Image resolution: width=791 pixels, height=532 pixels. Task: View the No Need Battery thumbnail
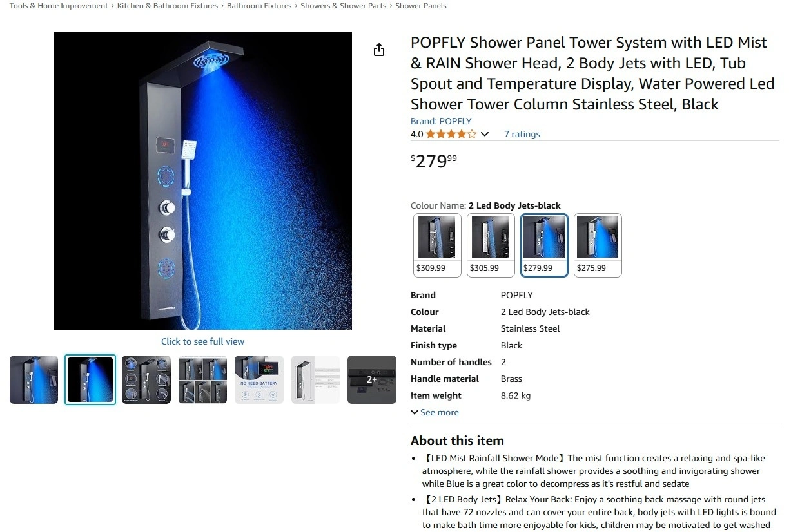point(259,379)
